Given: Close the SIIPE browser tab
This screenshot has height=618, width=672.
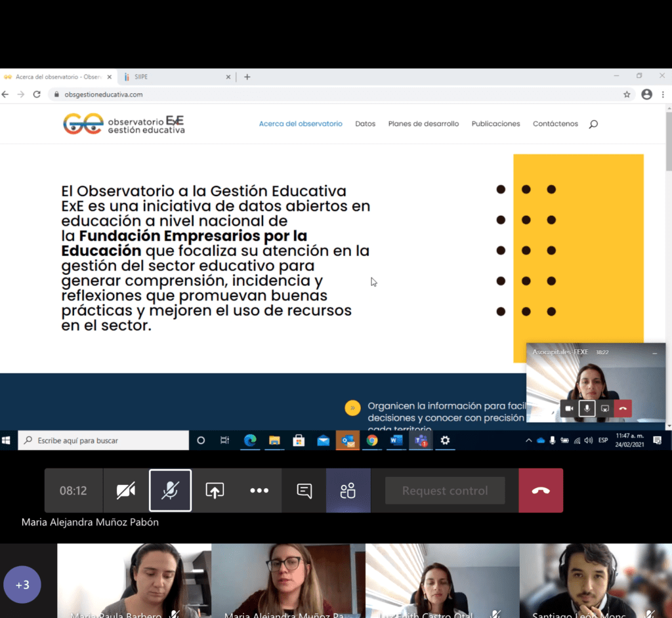Looking at the screenshot, I should (228, 77).
